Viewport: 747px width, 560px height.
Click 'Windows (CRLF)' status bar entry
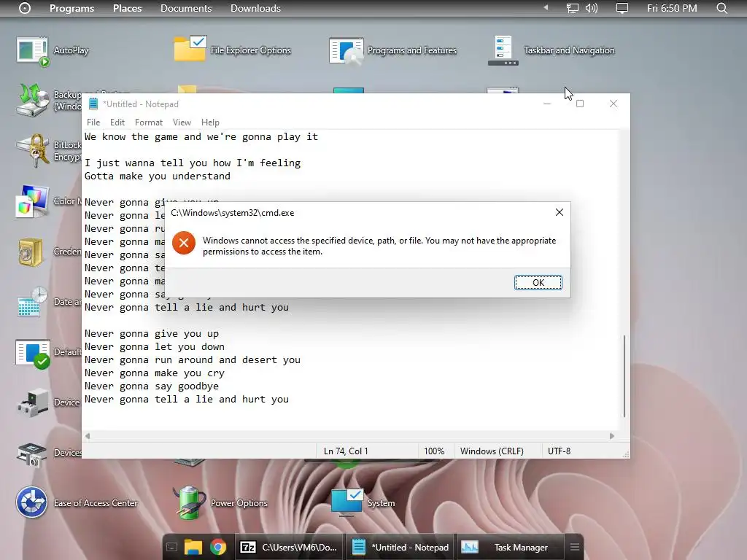(x=492, y=451)
